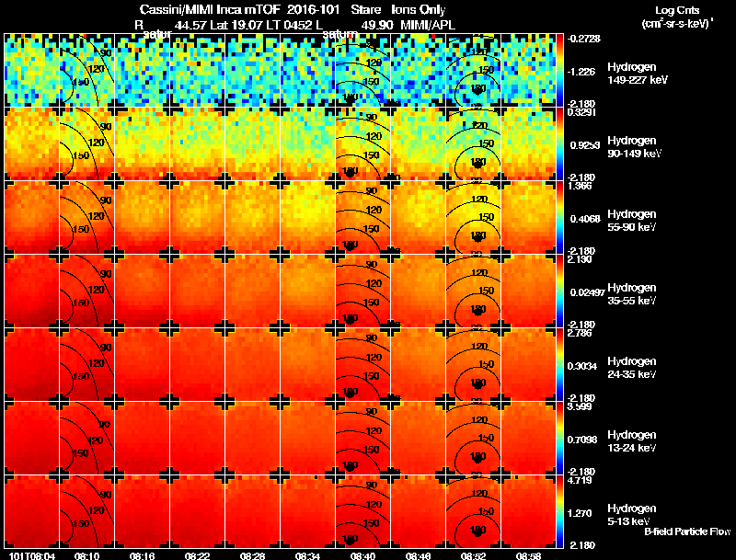Select the 5-13 keV contour panel at 08:10
The image size is (736, 560).
click(x=86, y=512)
